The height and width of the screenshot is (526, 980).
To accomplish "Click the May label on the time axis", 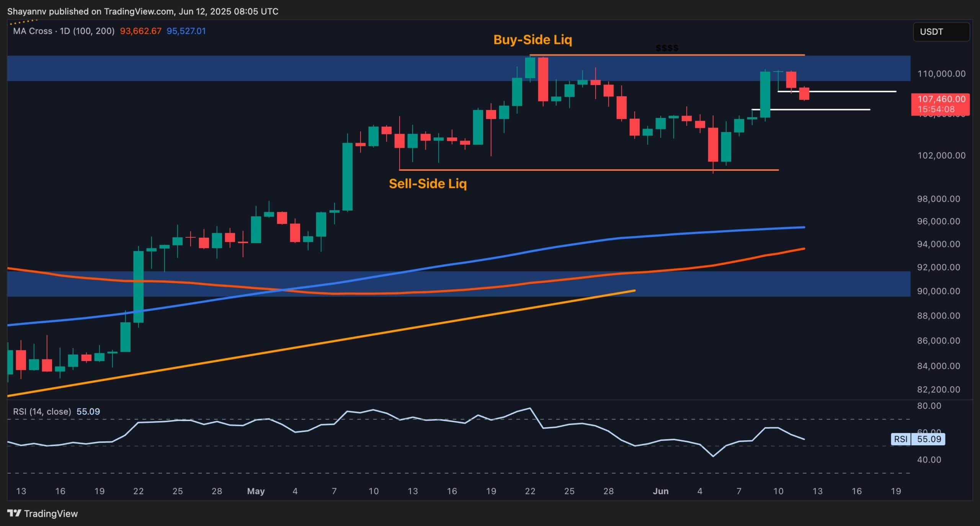I will pos(256,491).
